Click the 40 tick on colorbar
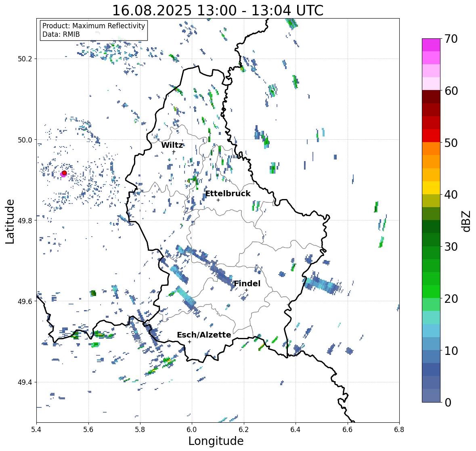The image size is (476, 451). click(x=451, y=195)
